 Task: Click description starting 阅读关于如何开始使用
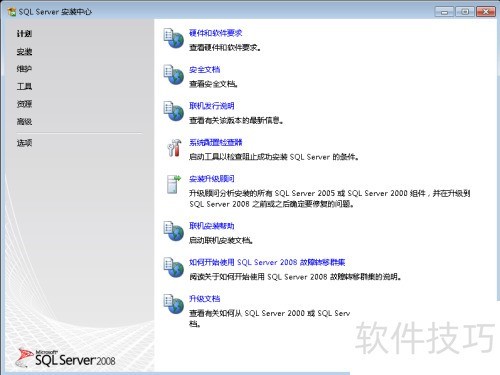295,277
